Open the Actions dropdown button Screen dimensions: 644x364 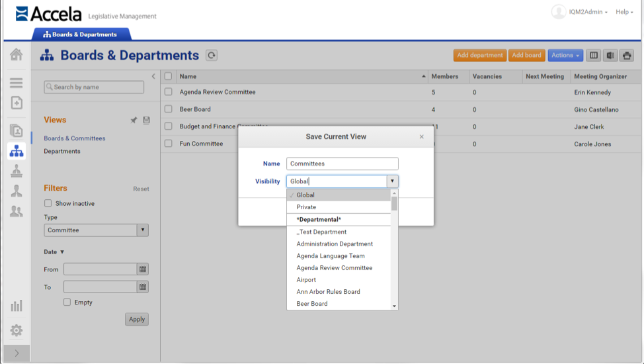(x=565, y=55)
